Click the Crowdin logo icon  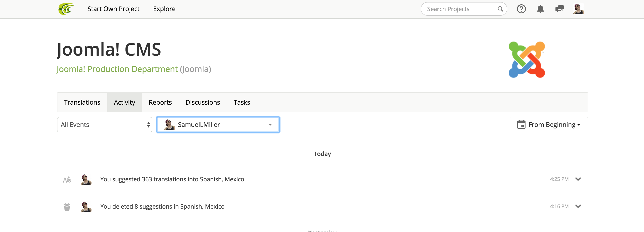(x=66, y=9)
